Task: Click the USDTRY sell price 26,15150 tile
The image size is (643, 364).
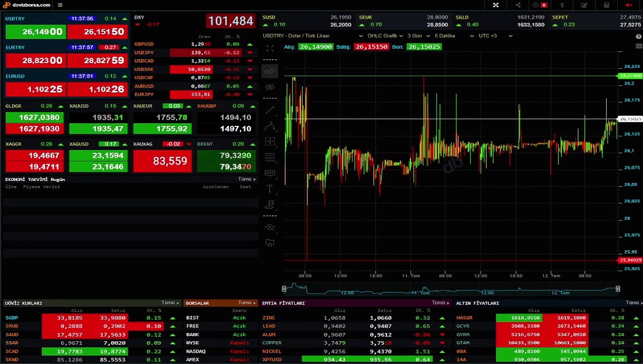Action: (98, 32)
